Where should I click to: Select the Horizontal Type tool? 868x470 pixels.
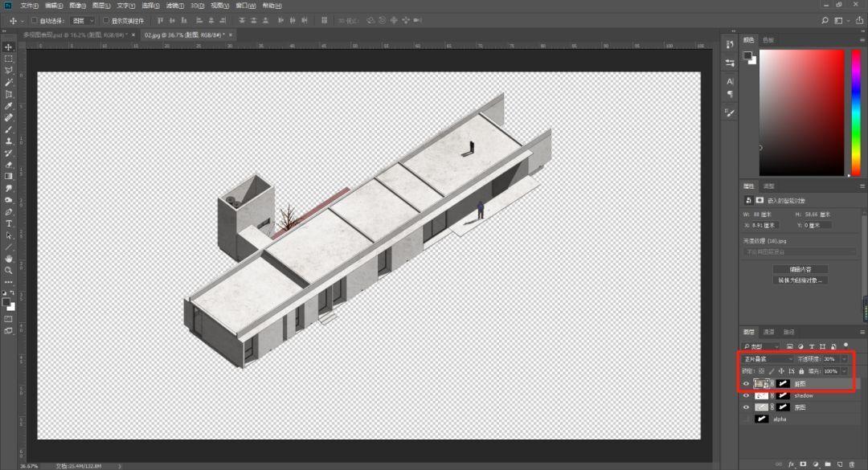point(8,223)
